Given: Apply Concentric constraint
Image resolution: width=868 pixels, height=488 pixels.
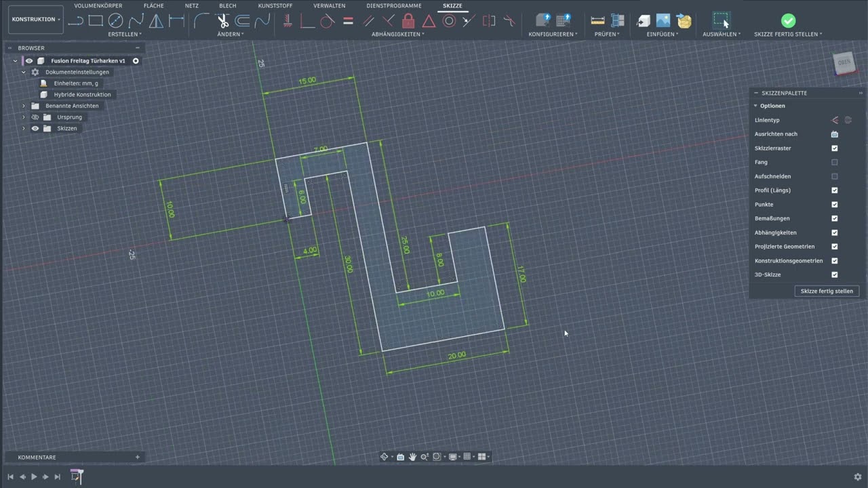Looking at the screenshot, I should pyautogui.click(x=449, y=21).
